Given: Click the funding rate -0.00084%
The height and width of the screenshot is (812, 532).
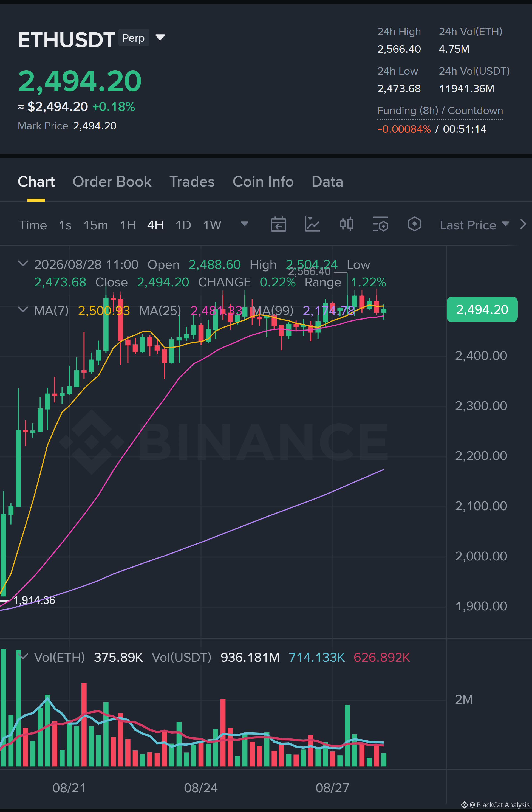Looking at the screenshot, I should pyautogui.click(x=404, y=129).
